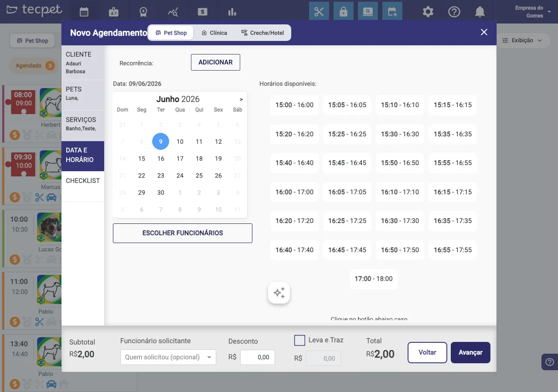This screenshot has height=392, width=558.
Task: Go to next month in the calendar
Action: tap(241, 99)
